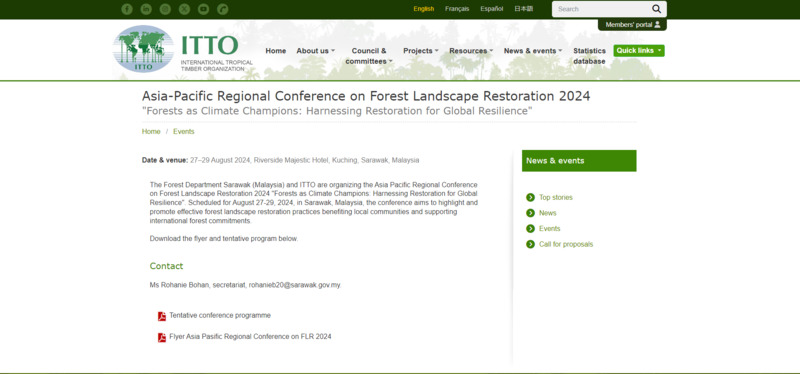Image resolution: width=800 pixels, height=374 pixels.
Task: Click the PDF icon for Tentative conference programme
Action: click(x=162, y=316)
